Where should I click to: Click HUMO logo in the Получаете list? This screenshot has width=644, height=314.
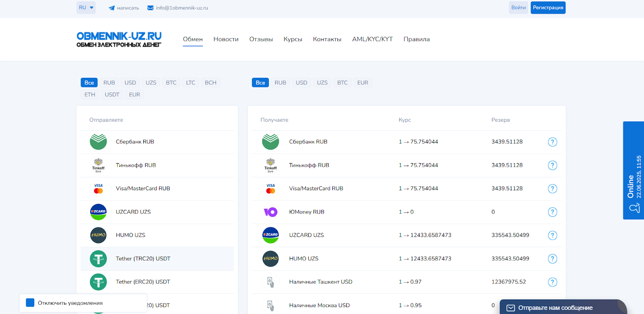point(270,259)
